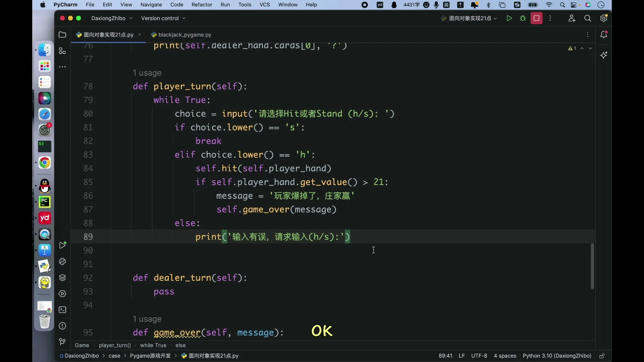Stop the running process with red square
The image size is (644, 362).
pyautogui.click(x=536, y=18)
